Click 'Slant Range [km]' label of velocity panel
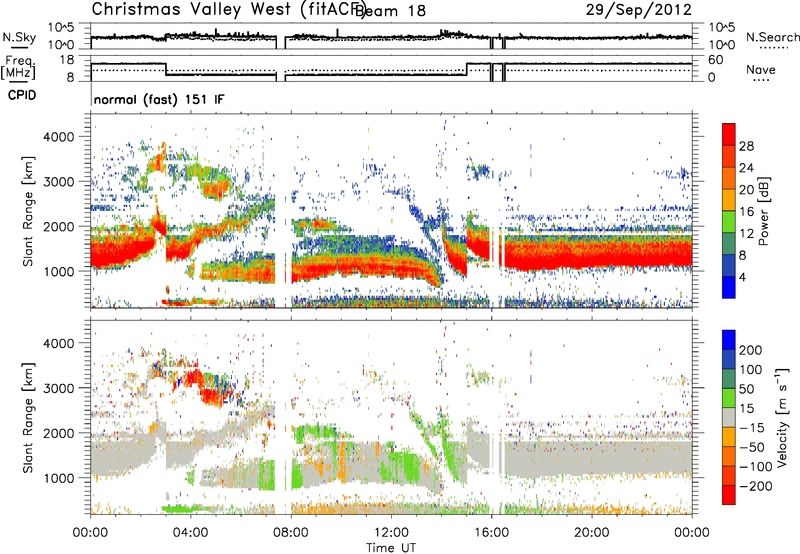 click(28, 418)
